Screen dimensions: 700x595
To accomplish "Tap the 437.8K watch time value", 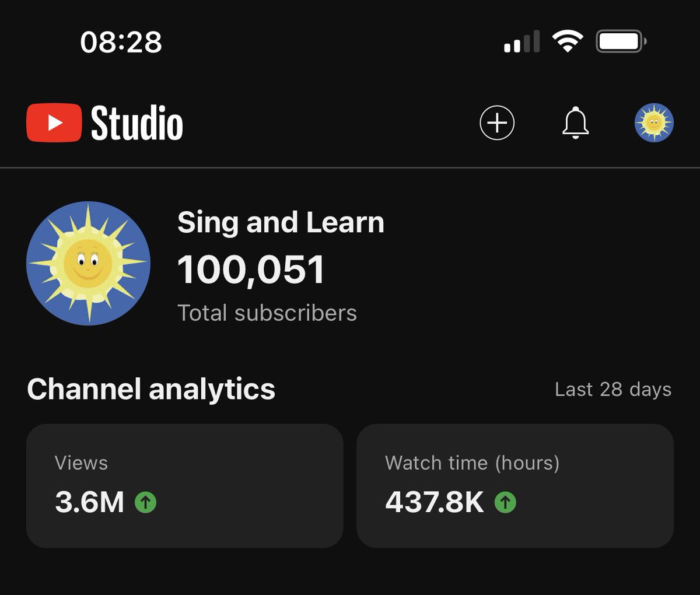I will point(435,502).
